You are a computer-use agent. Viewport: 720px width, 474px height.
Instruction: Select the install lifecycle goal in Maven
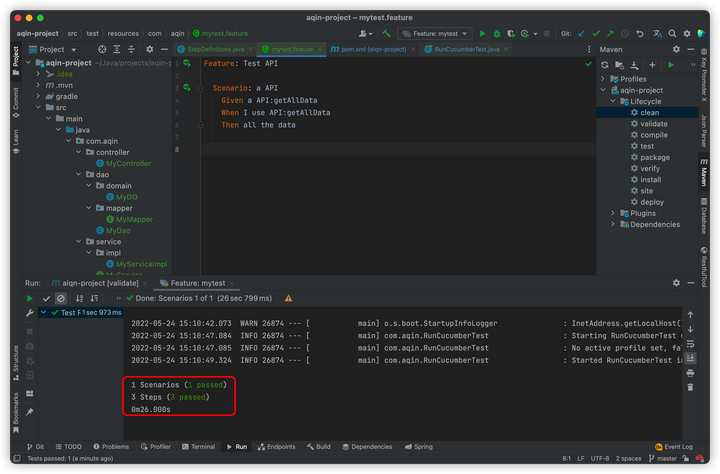click(x=650, y=180)
